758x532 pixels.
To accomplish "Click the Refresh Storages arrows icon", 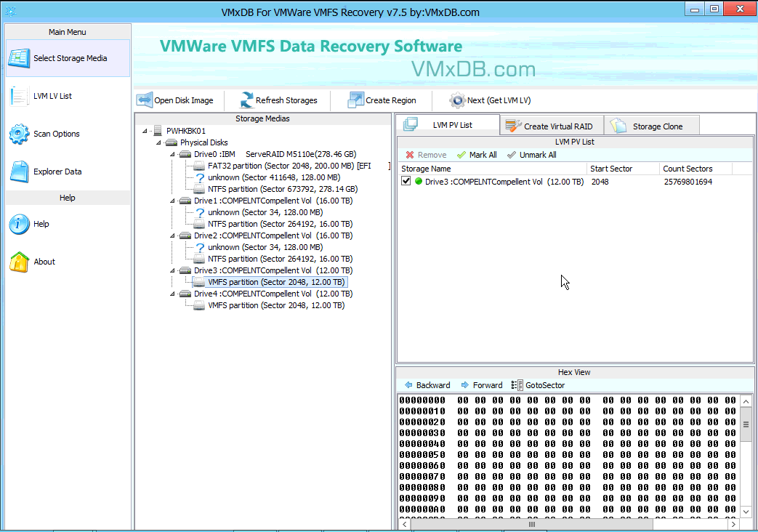I will 246,100.
